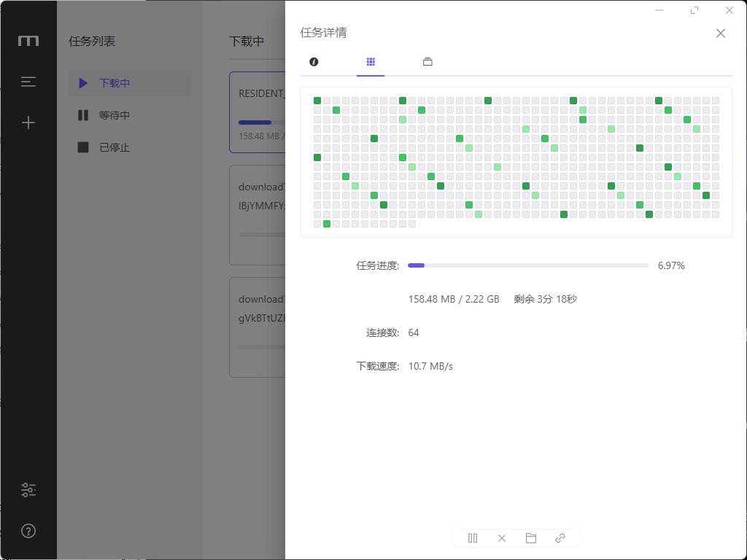Open help using the question mark icon
This screenshot has height=560, width=747.
[28, 531]
